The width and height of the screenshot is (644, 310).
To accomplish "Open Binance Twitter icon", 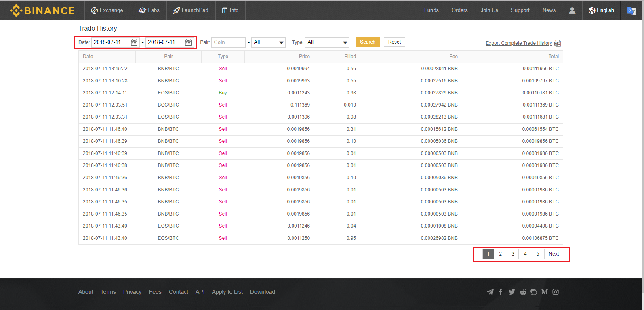I will [x=512, y=292].
